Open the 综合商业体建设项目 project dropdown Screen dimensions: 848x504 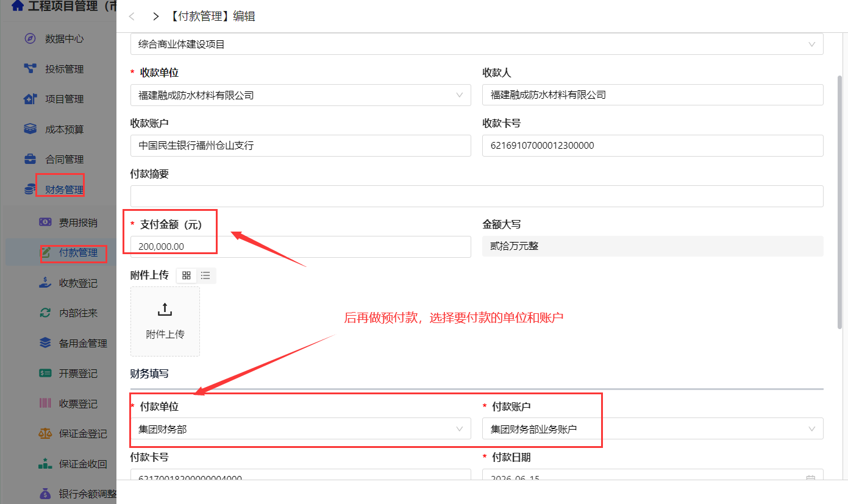point(477,44)
